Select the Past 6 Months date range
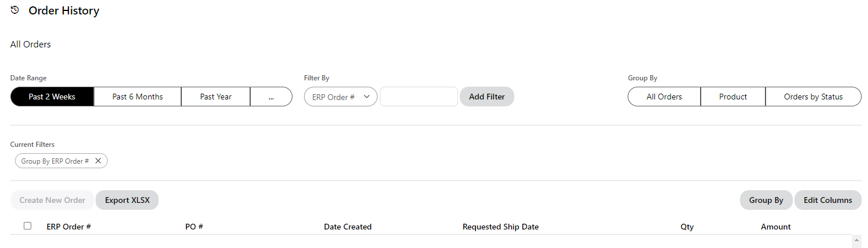868x248 pixels. [137, 97]
